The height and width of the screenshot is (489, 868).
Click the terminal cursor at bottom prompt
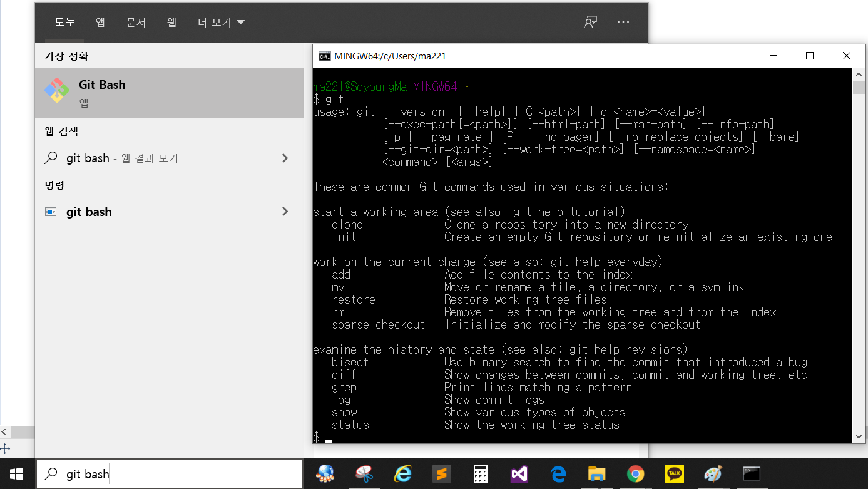pos(329,441)
